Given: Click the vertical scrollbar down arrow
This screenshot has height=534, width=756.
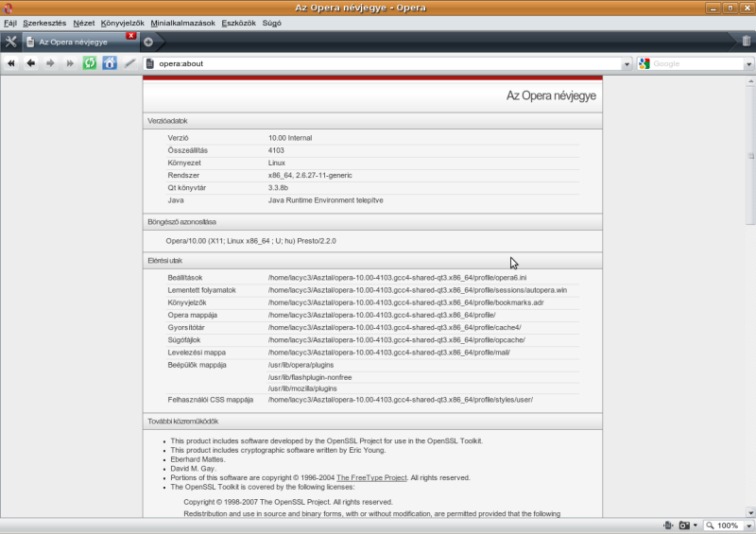Looking at the screenshot, I should pos(750,513).
